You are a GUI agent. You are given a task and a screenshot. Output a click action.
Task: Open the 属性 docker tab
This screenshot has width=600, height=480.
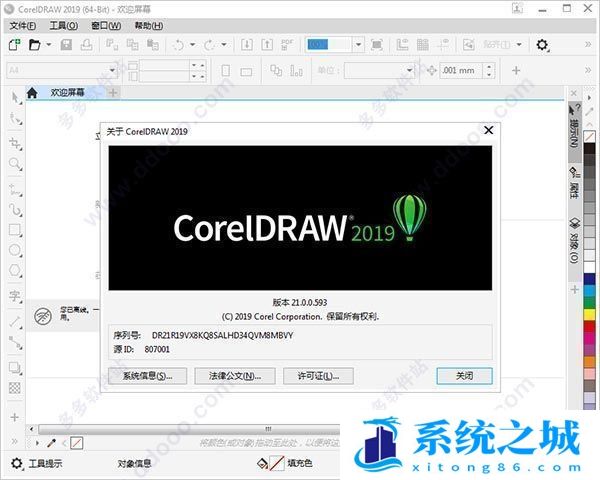pyautogui.click(x=574, y=183)
